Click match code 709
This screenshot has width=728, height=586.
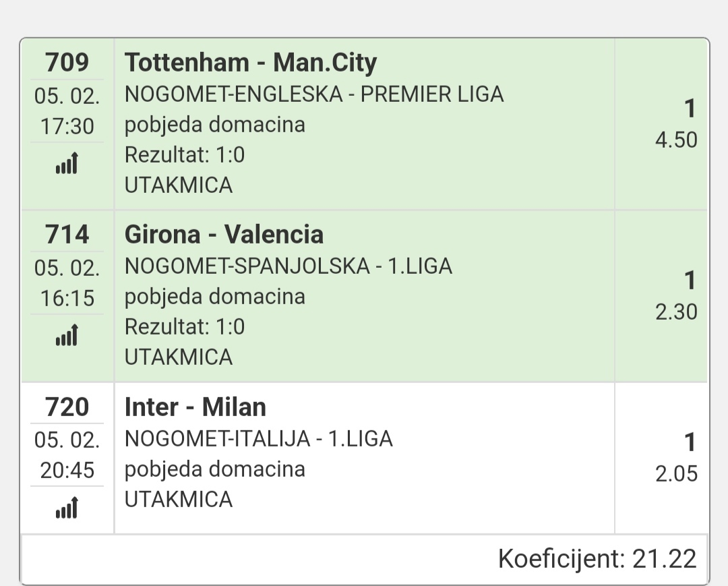pyautogui.click(x=67, y=63)
